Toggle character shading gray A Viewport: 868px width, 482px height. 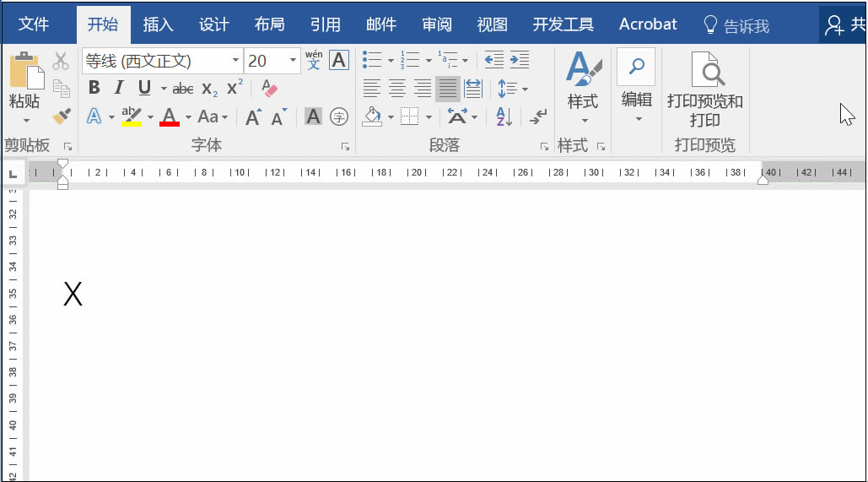pos(313,116)
